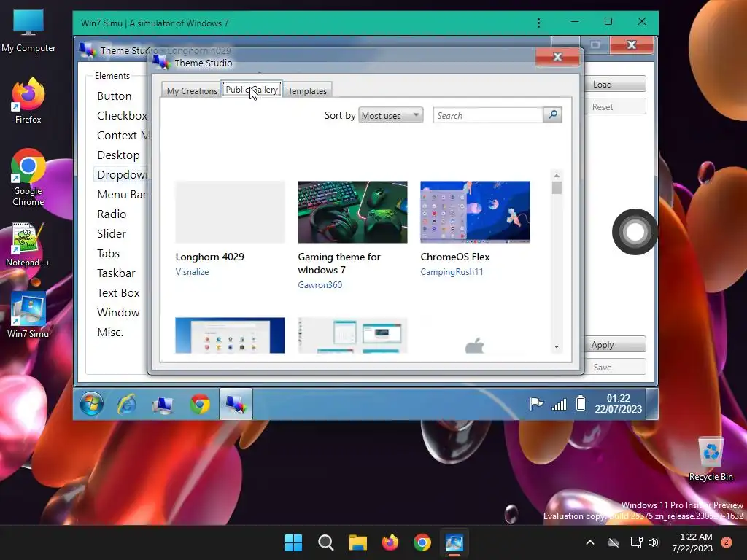Select Tabs in Elements list
This screenshot has height=560, width=747.
108,253
